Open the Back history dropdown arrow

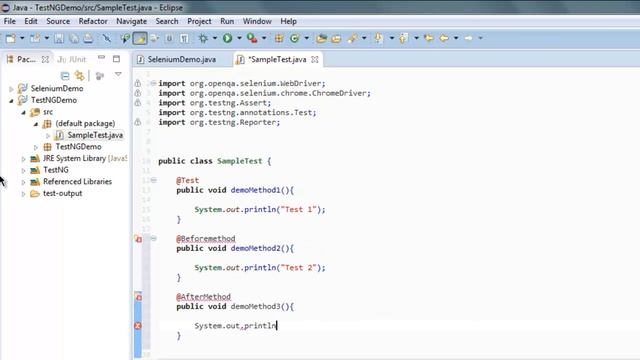pyautogui.click(x=456, y=38)
